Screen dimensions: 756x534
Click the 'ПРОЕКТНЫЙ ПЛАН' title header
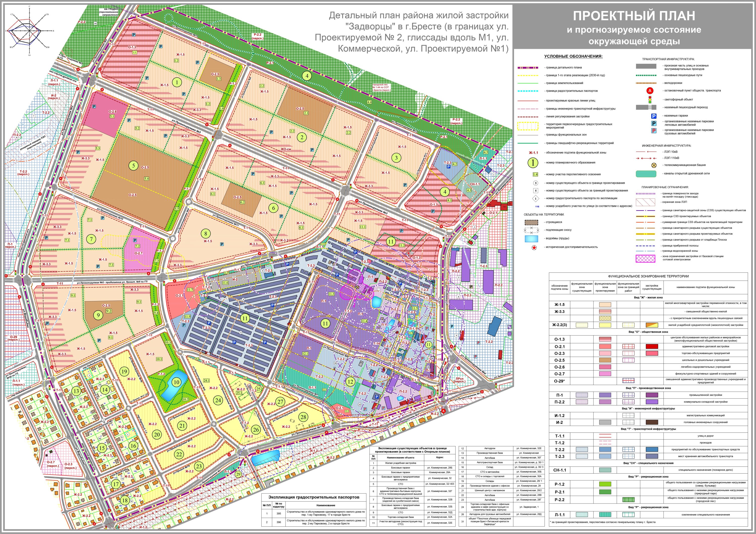click(x=634, y=16)
